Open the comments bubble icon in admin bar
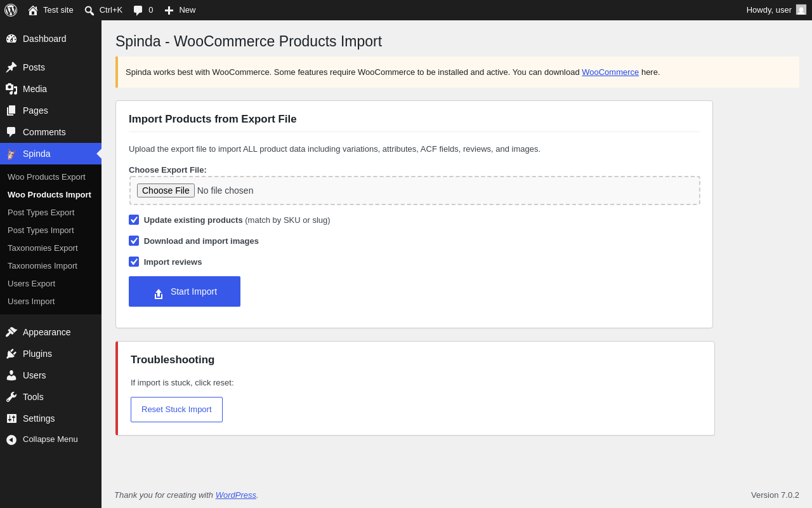This screenshot has width=812, height=508. 138,10
